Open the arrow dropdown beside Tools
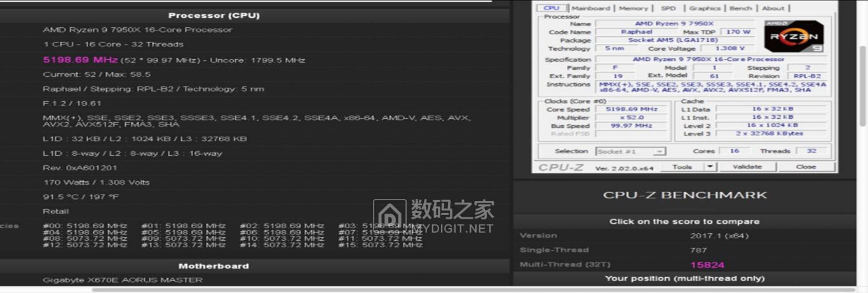 (x=710, y=167)
